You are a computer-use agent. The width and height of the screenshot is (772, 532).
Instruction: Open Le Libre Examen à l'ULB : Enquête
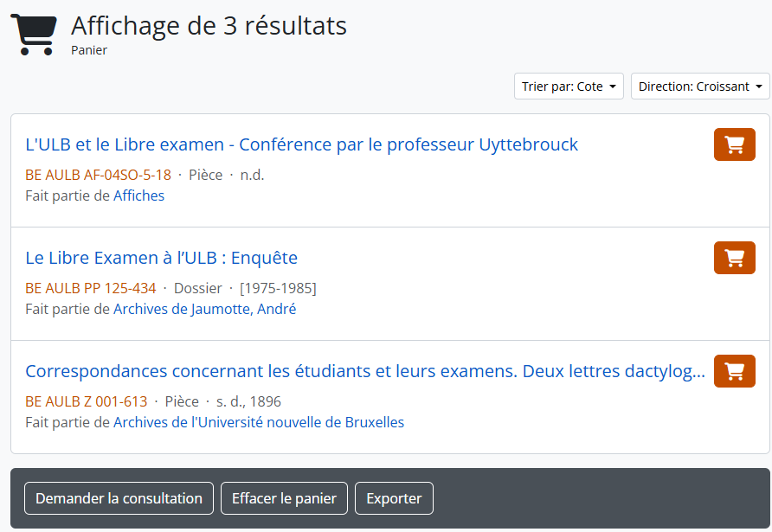[161, 258]
